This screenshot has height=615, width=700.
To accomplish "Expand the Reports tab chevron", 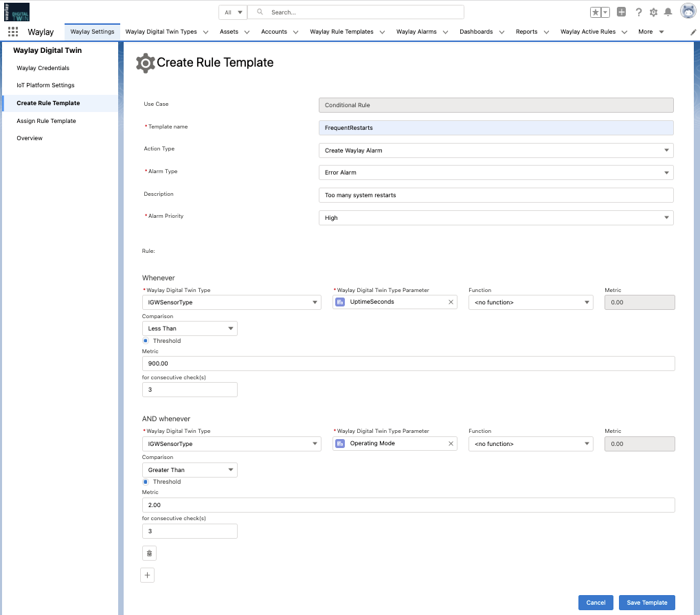I will (x=546, y=32).
